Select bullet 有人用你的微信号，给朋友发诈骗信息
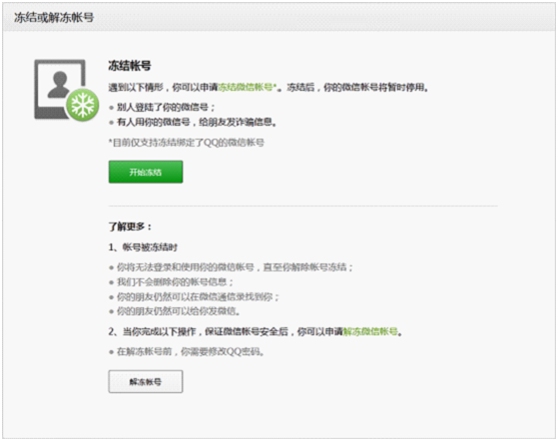Viewport: 558px width, 441px height. (196, 122)
